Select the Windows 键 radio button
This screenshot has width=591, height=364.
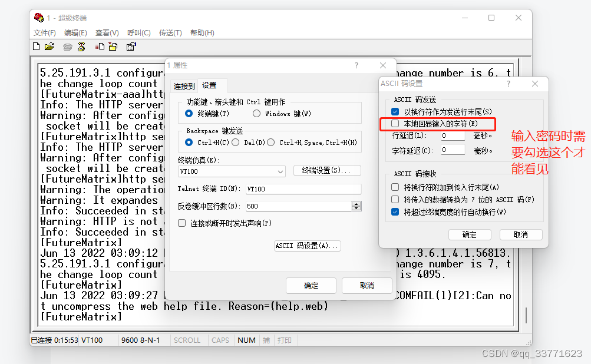(x=256, y=114)
